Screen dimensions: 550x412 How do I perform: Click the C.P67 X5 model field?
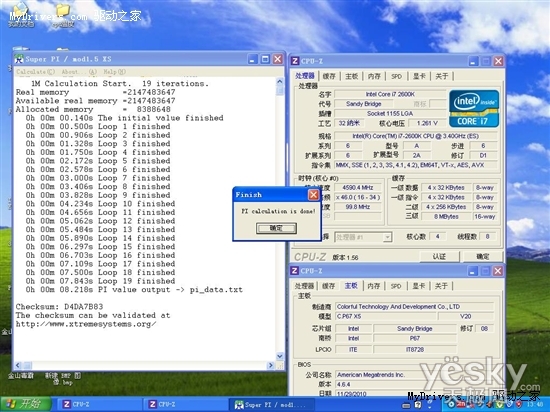point(386,317)
